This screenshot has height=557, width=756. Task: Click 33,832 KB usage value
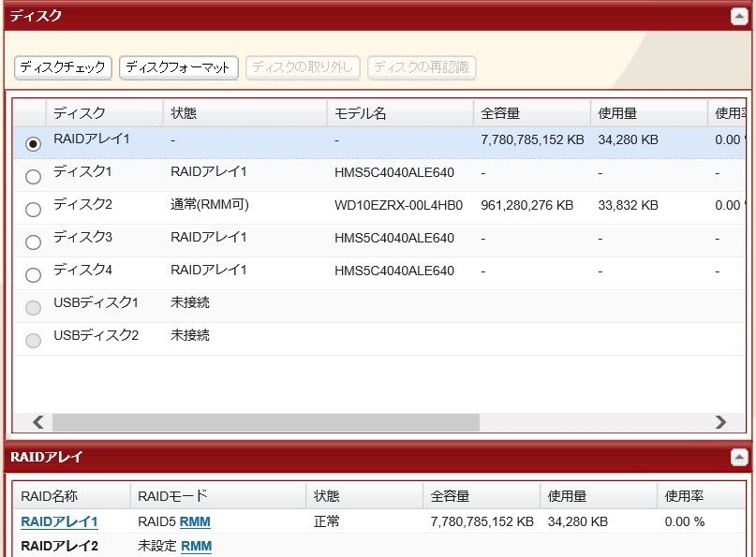click(x=628, y=205)
